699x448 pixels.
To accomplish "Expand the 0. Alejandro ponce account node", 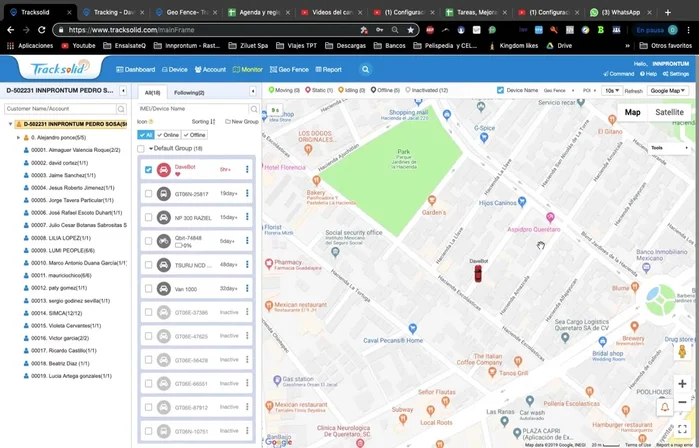I will click(x=18, y=138).
